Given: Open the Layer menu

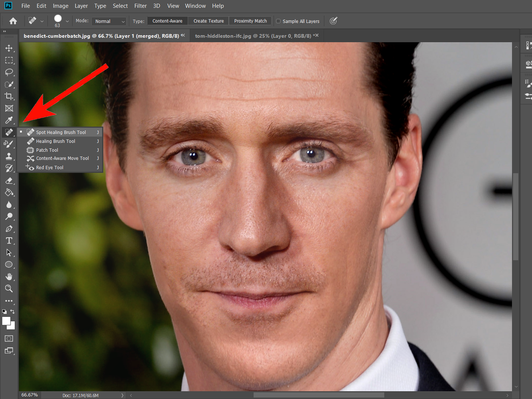Looking at the screenshot, I should tap(81, 6).
